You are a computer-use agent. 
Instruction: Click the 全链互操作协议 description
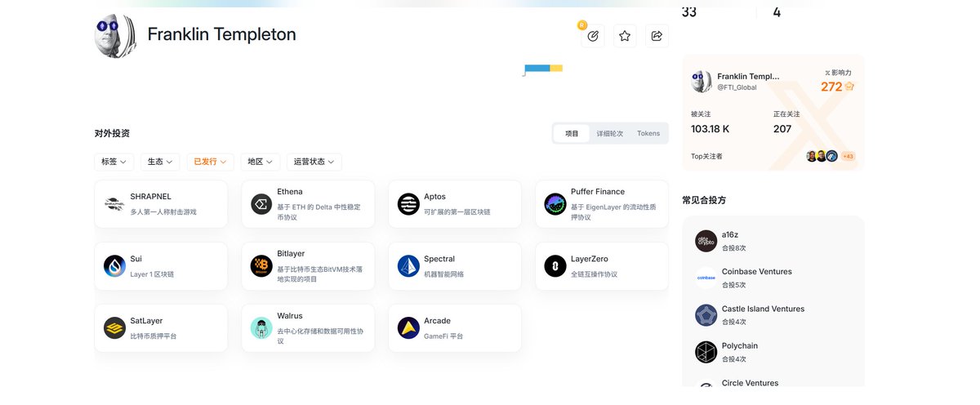pyautogui.click(x=594, y=274)
